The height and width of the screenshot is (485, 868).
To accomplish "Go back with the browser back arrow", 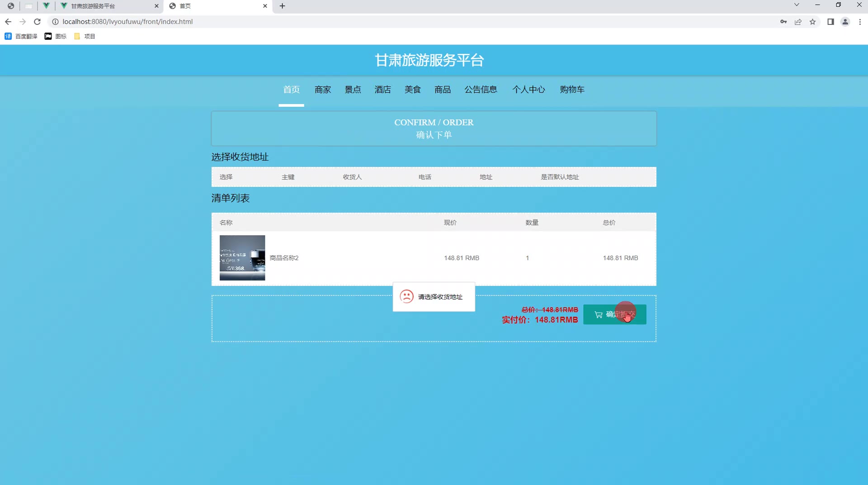I will [x=8, y=22].
